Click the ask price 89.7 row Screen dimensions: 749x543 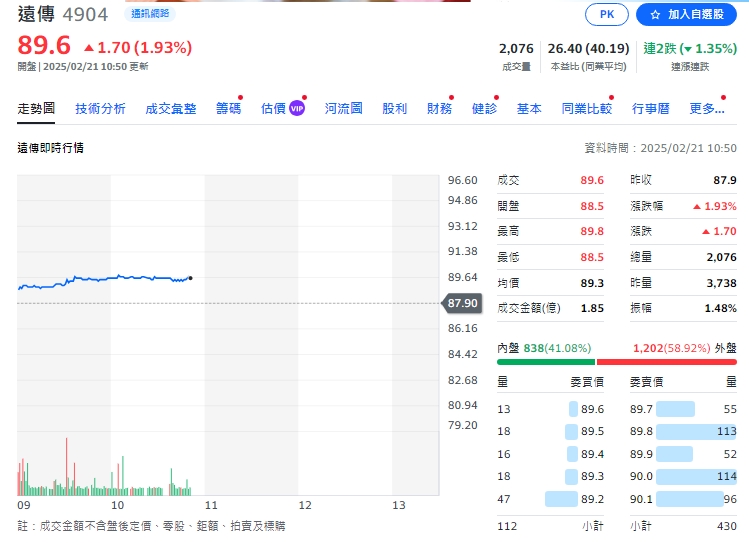pyautogui.click(x=683, y=409)
